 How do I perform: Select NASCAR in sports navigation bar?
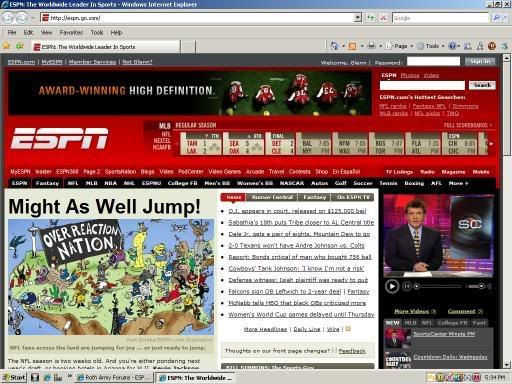coord(292,183)
